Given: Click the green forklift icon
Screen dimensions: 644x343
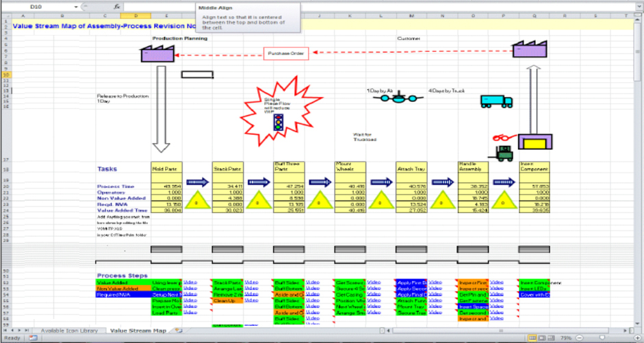Looking at the screenshot, I should [x=505, y=155].
